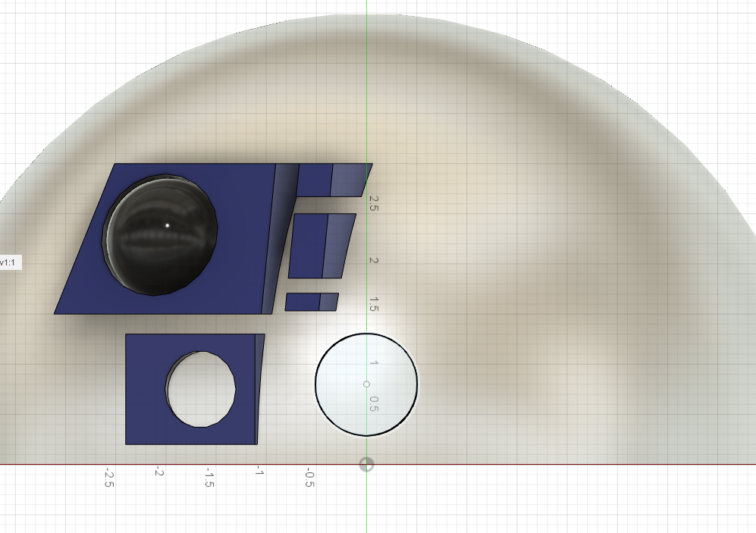Select the glossy black sphere body
This screenshot has height=533, width=756.
click(x=161, y=235)
